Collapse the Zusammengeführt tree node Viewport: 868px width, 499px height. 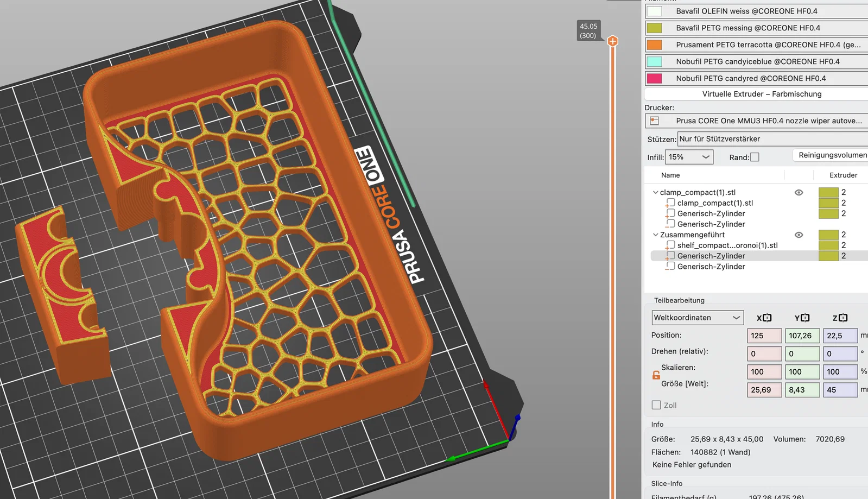(655, 235)
